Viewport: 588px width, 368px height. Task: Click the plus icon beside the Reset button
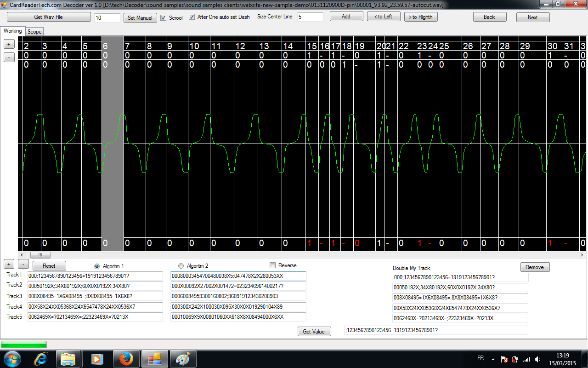tap(8, 264)
